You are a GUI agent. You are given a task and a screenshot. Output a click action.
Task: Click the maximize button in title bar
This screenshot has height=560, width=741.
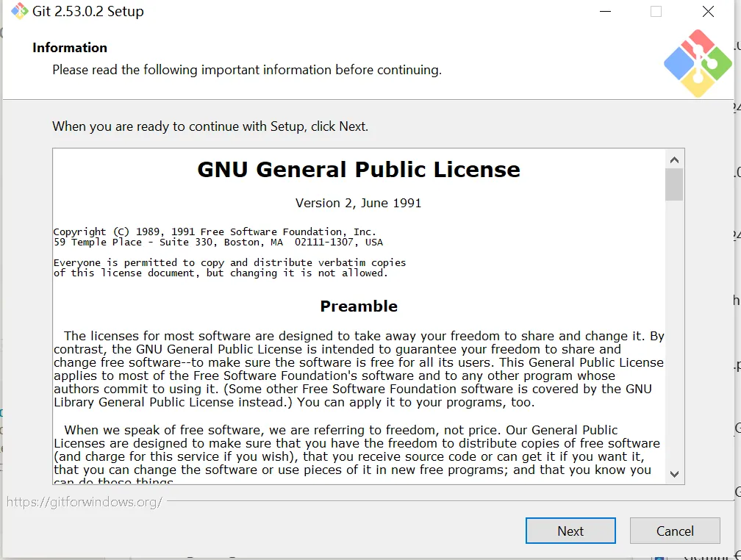[x=656, y=11]
